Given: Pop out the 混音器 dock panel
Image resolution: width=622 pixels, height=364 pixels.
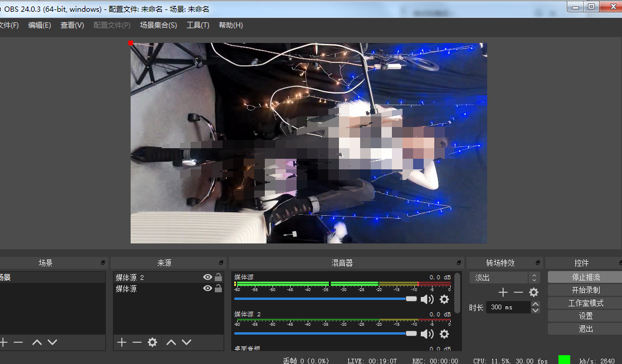Looking at the screenshot, I should tap(458, 262).
